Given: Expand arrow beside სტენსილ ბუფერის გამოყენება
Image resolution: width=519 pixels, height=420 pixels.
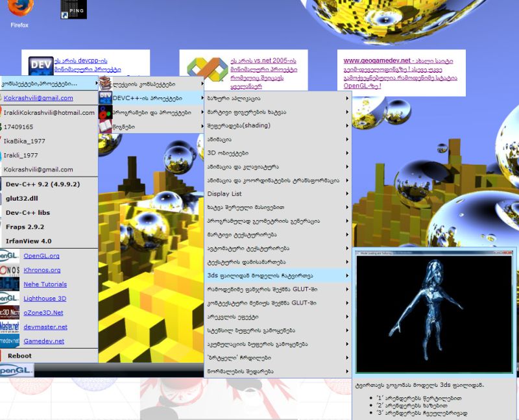Looking at the screenshot, I should [x=347, y=330].
